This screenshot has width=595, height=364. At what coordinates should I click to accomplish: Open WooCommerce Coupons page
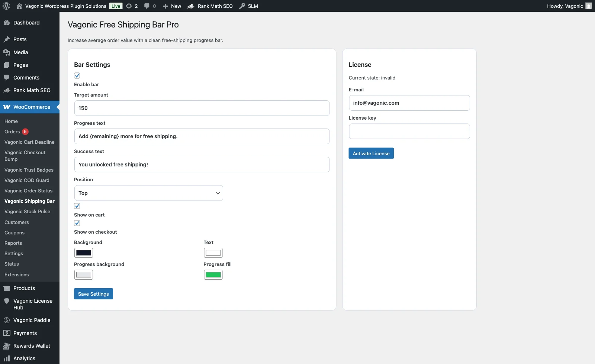coord(15,233)
